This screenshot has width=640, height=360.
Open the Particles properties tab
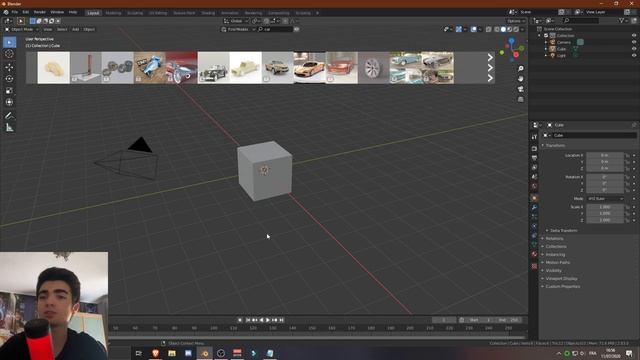click(x=534, y=217)
